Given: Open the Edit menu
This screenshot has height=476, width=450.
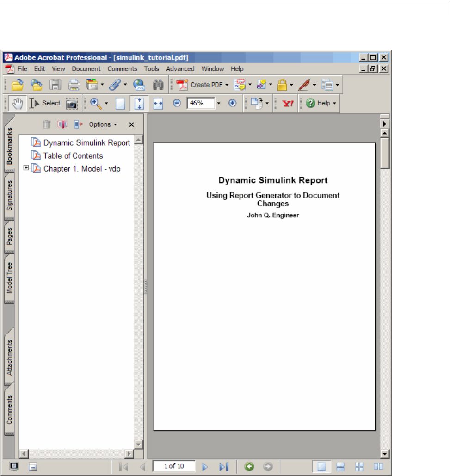Looking at the screenshot, I should (x=39, y=69).
